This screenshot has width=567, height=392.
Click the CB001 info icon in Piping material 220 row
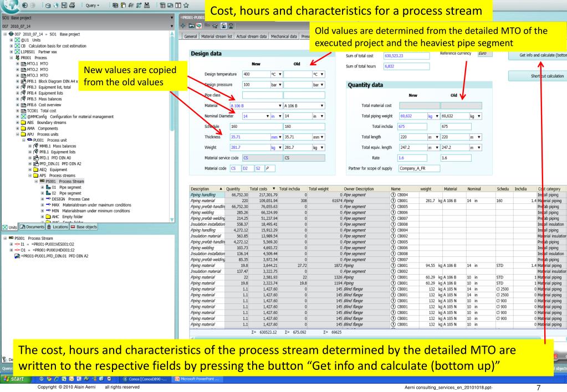pos(394,200)
